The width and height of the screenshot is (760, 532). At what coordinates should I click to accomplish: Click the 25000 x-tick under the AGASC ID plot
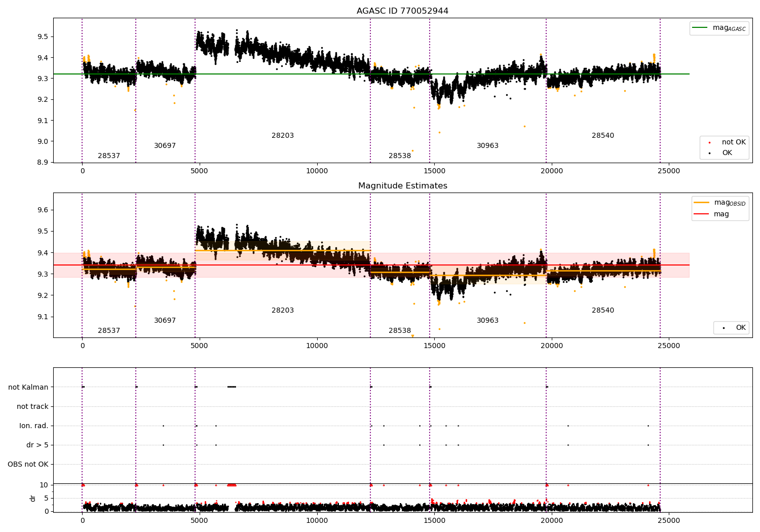point(669,171)
